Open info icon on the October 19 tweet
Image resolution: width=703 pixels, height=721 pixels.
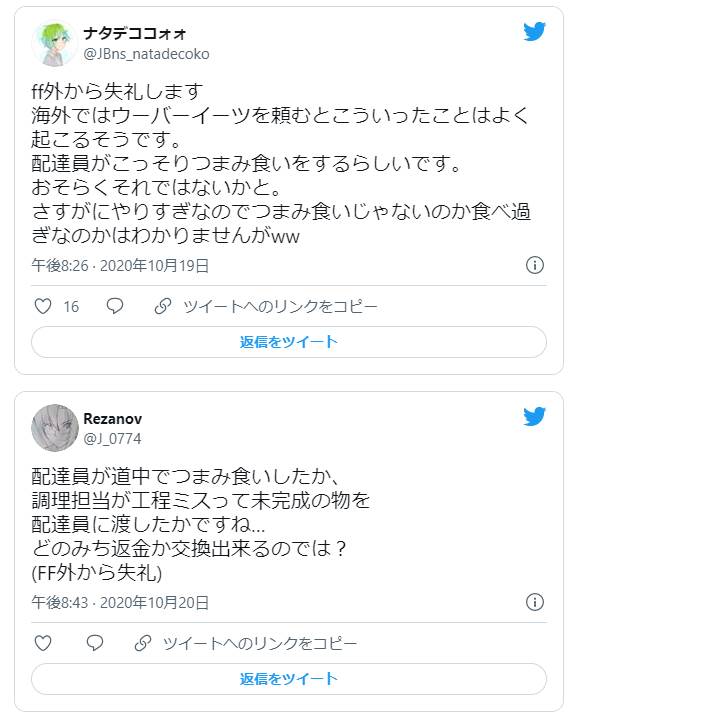(535, 265)
